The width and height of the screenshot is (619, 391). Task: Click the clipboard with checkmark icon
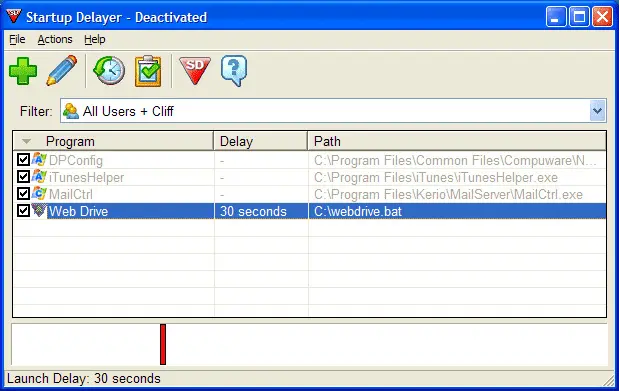tap(148, 71)
